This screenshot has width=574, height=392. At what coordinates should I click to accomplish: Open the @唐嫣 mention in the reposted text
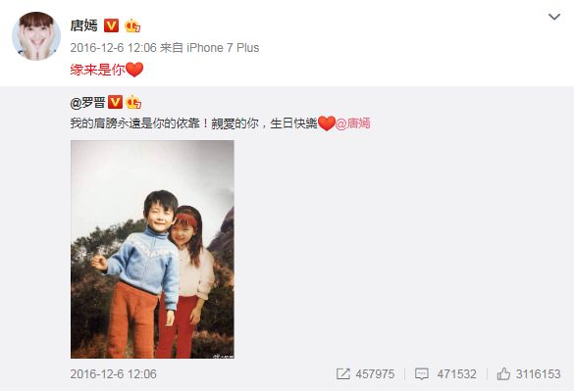pos(353,123)
